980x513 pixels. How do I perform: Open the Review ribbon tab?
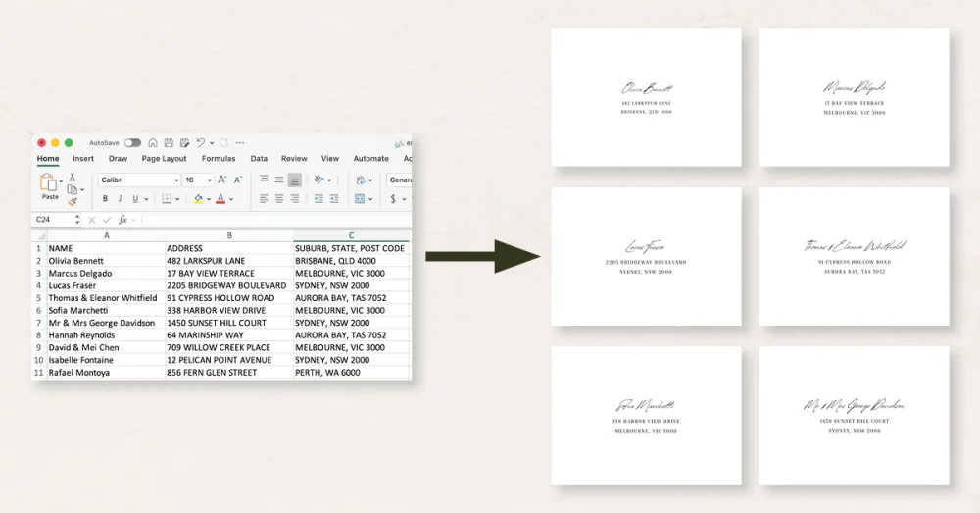pyautogui.click(x=294, y=158)
